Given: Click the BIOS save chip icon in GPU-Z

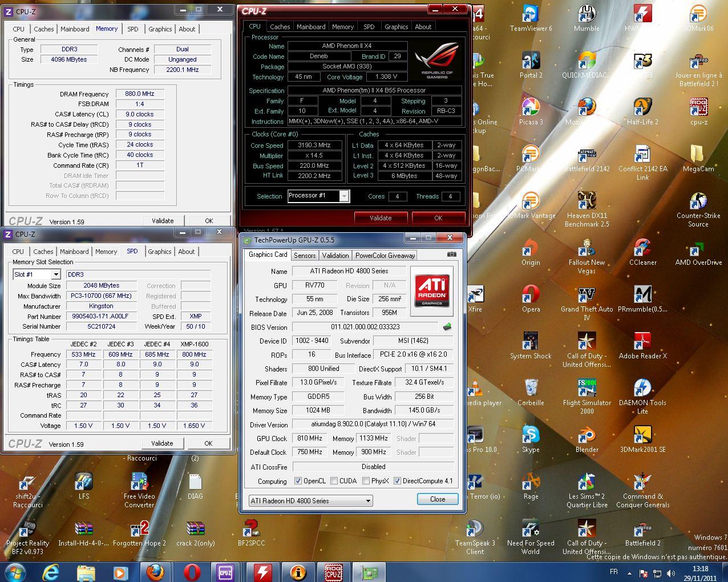Looking at the screenshot, I should coord(447,327).
